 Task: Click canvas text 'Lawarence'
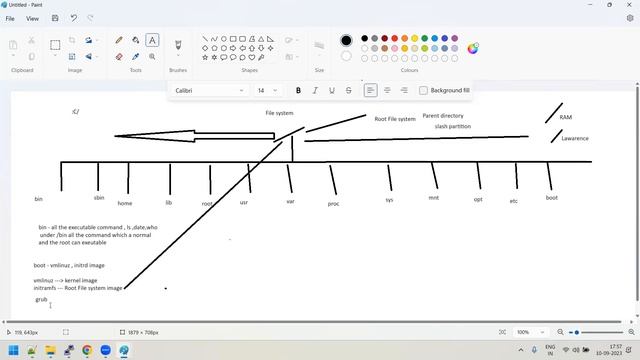pos(575,138)
